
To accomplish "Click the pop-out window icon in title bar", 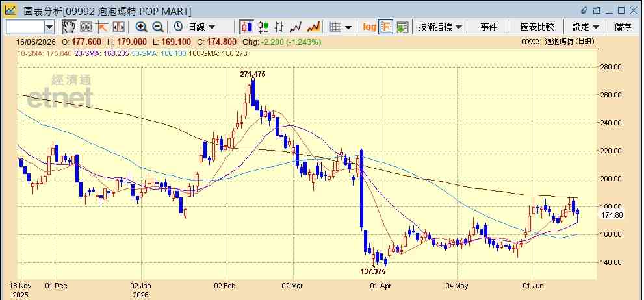I will (597, 10).
